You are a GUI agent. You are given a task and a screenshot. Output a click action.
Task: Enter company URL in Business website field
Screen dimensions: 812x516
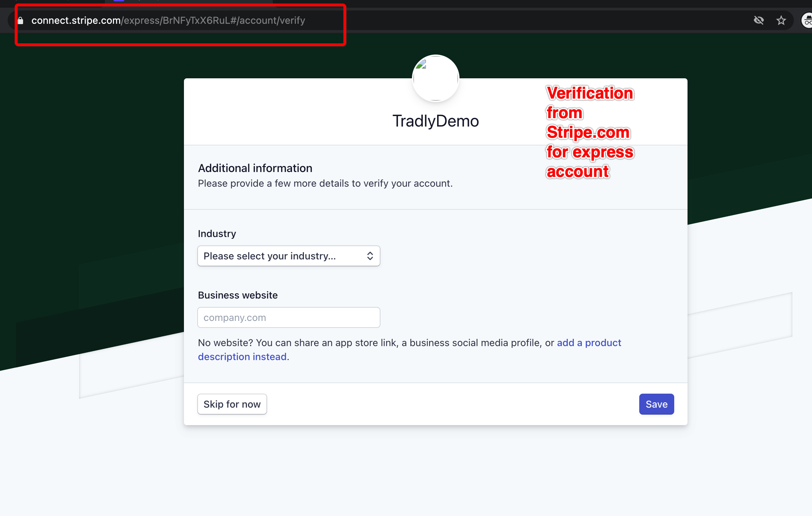pos(289,317)
